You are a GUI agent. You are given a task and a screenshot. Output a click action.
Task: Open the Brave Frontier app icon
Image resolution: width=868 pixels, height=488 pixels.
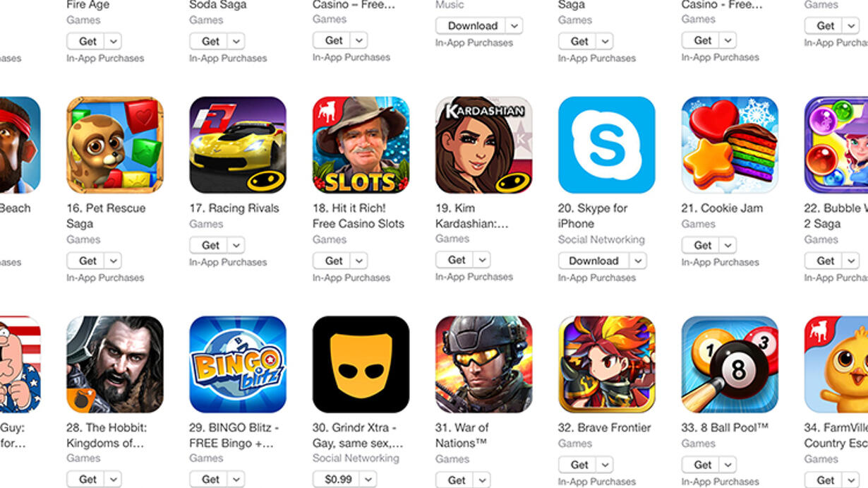(607, 364)
